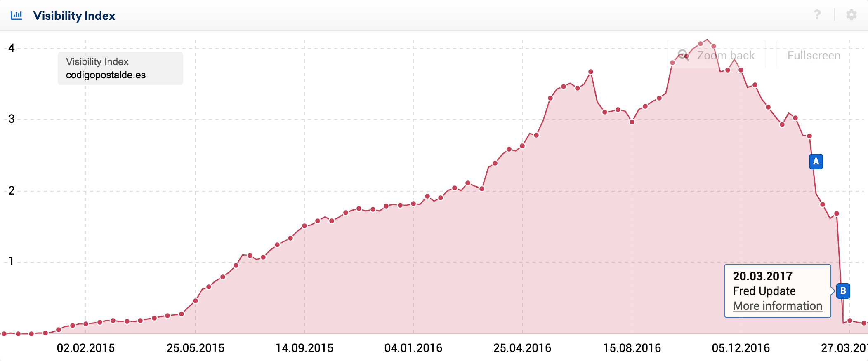Switch chart to Fullscreen
868x361 pixels.
(x=814, y=56)
